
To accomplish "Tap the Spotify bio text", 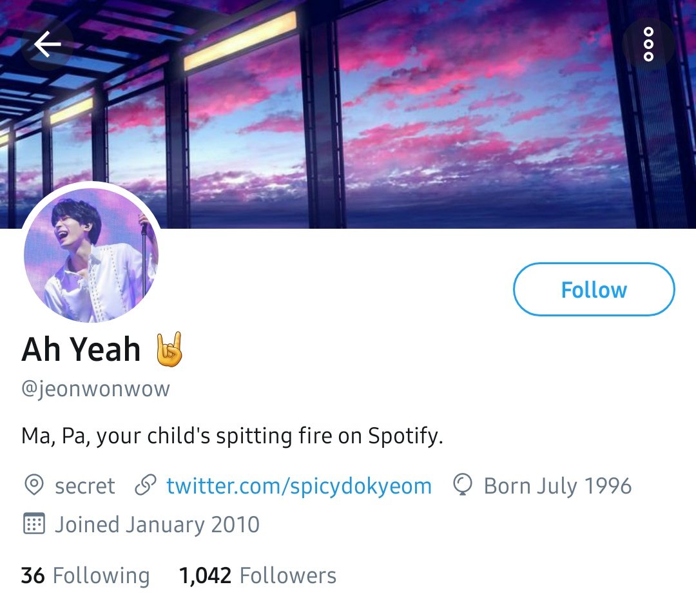I will coord(232,436).
